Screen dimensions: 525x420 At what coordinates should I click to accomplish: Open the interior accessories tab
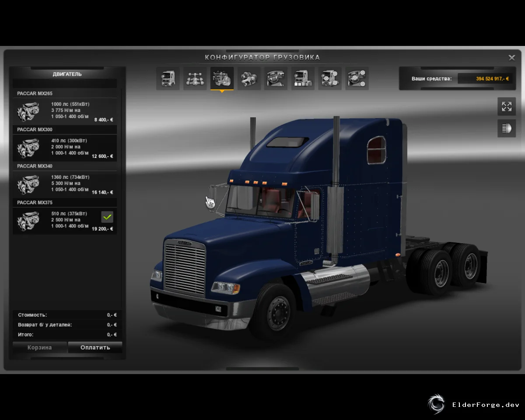click(x=357, y=79)
